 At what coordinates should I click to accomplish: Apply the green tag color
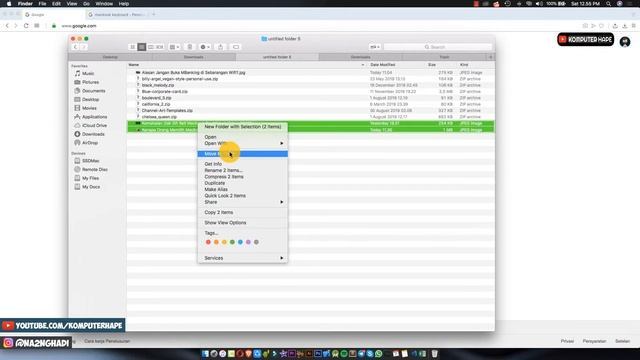click(x=232, y=242)
